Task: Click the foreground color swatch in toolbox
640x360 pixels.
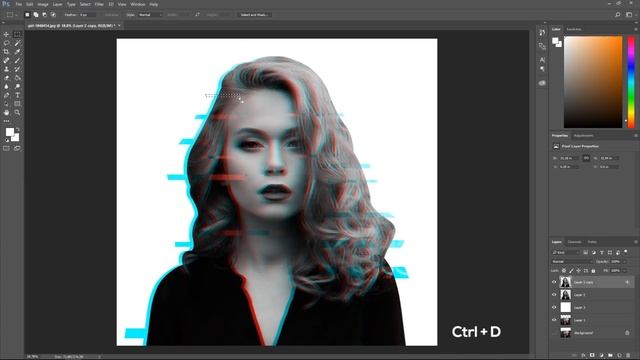Action: click(x=9, y=132)
